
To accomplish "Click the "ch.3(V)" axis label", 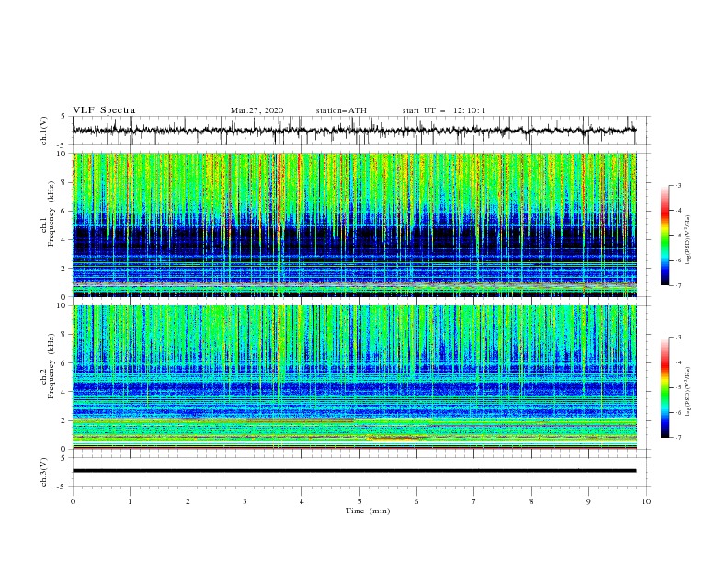I will [44, 472].
